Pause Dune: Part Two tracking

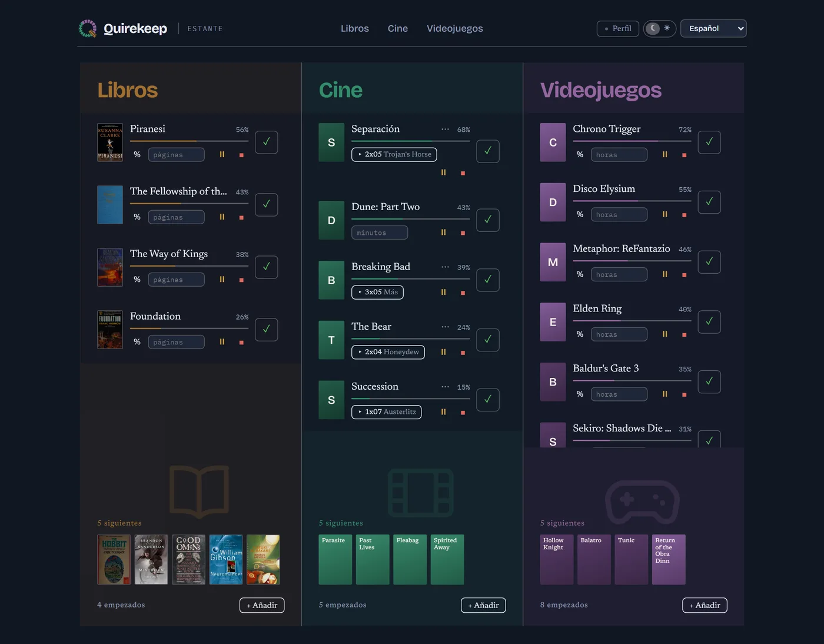[x=443, y=233]
